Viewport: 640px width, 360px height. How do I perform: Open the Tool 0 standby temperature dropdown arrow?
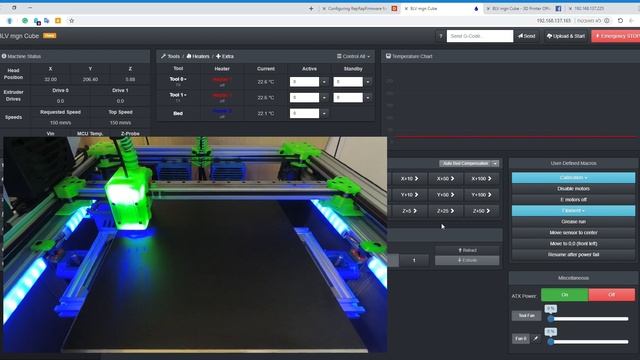point(368,82)
